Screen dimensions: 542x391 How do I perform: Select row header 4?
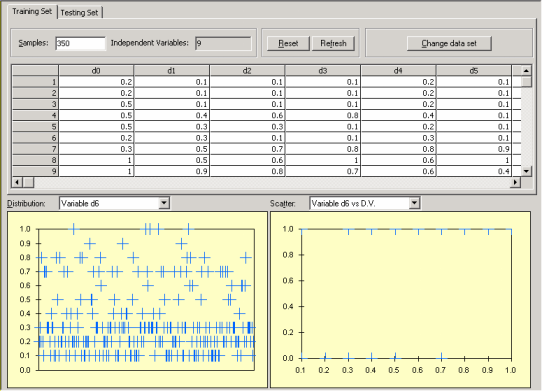click(35, 115)
